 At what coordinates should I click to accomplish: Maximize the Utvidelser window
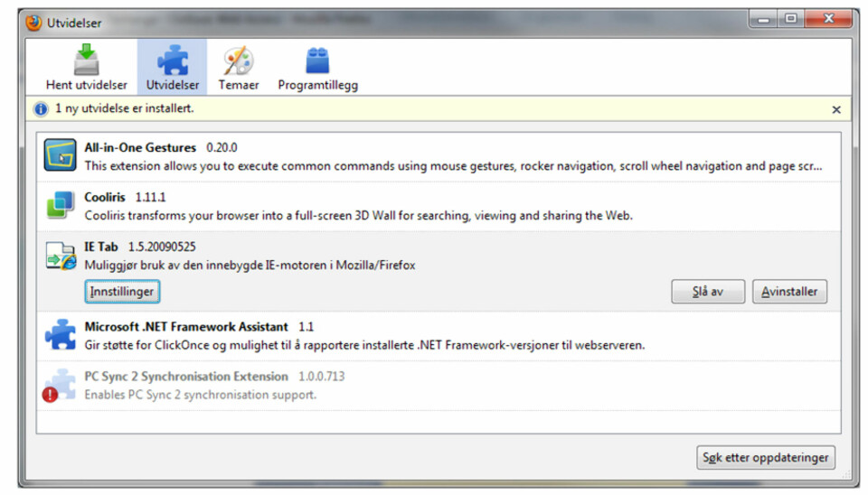coord(790,19)
